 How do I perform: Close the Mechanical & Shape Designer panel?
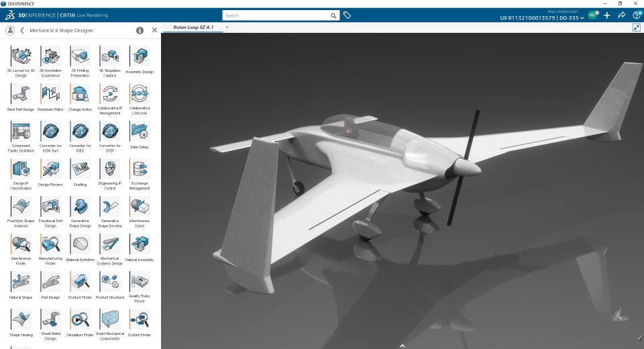(x=154, y=30)
